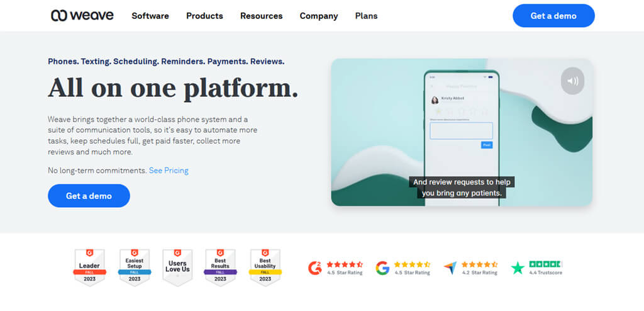644x311 pixels.
Task: Click the review text box in the phone mockup
Action: [461, 131]
